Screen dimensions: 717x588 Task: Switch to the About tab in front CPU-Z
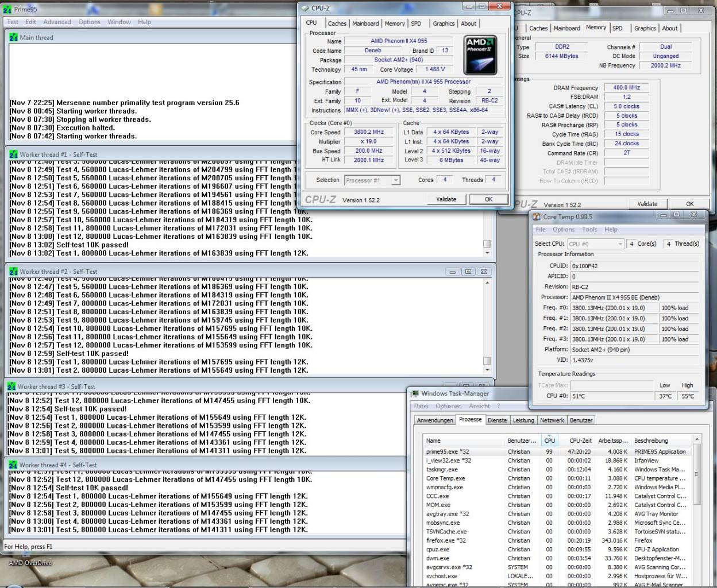[468, 24]
